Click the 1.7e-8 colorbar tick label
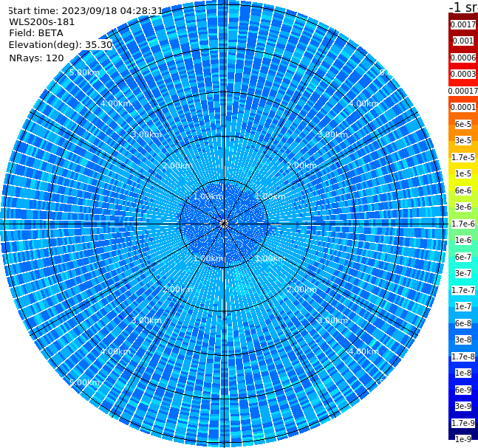This screenshot has width=478, height=448. coord(463,356)
